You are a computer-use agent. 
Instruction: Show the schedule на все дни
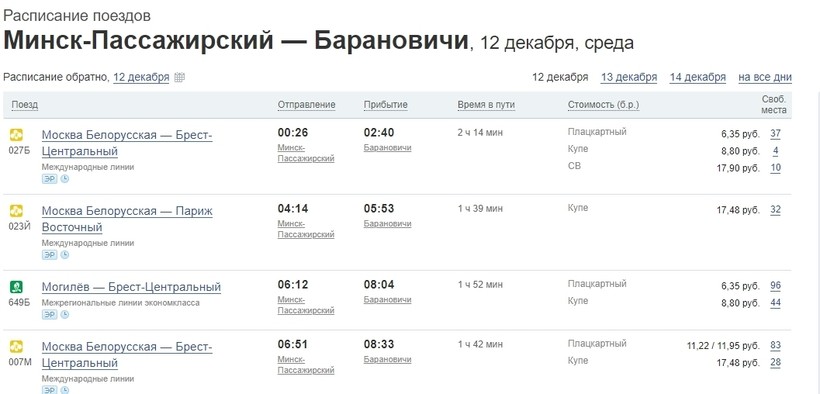(765, 77)
